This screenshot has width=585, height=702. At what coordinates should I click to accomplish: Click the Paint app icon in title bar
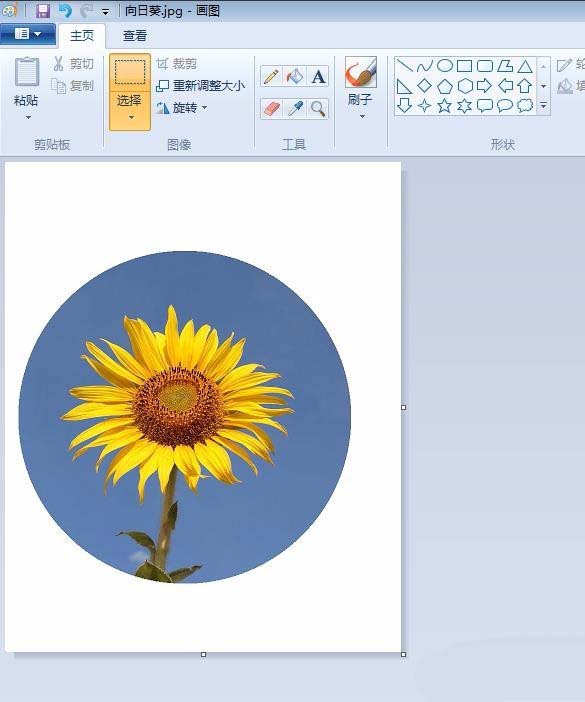10,10
